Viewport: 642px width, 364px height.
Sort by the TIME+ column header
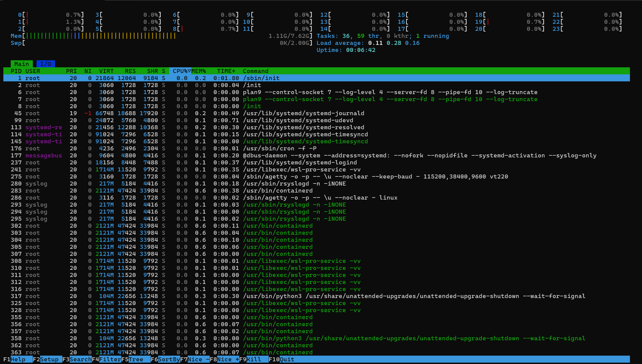(226, 71)
